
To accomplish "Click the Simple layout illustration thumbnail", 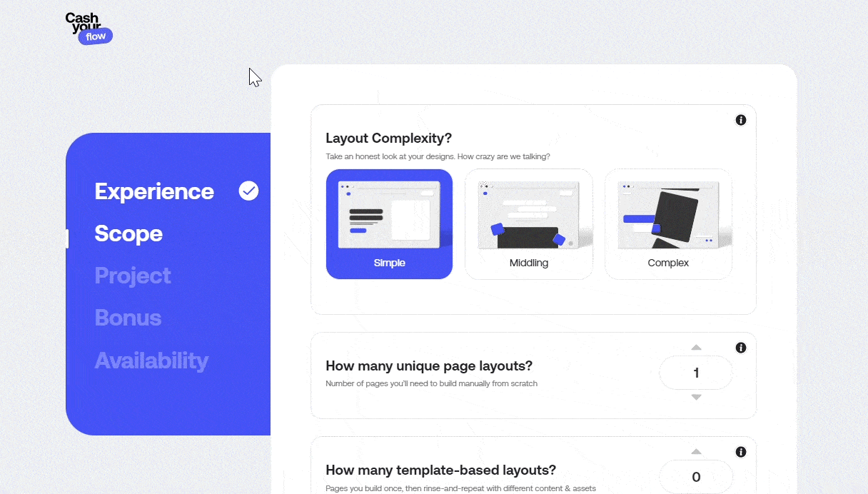I will click(389, 214).
